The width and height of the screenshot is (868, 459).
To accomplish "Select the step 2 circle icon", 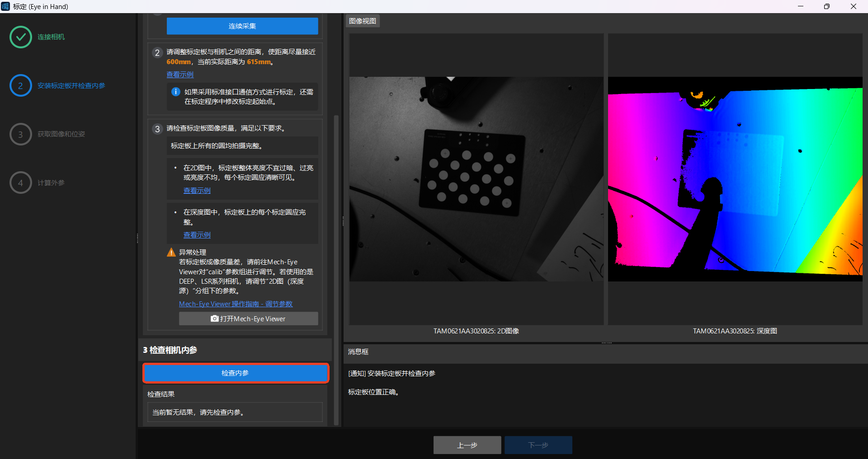I will coord(20,86).
